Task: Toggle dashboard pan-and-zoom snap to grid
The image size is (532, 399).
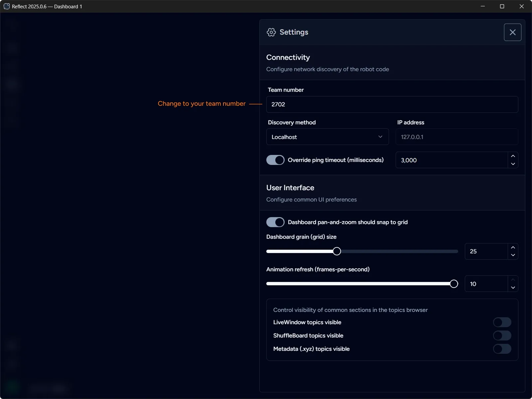Action: coord(275,222)
